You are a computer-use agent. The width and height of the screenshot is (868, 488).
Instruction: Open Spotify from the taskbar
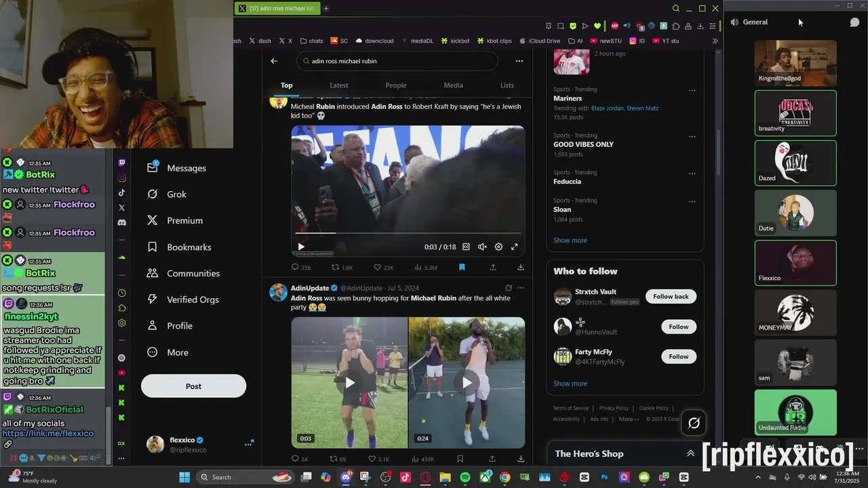click(465, 477)
